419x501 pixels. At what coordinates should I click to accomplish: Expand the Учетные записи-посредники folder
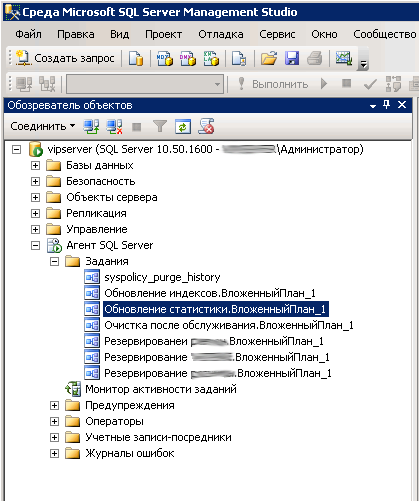click(x=54, y=437)
